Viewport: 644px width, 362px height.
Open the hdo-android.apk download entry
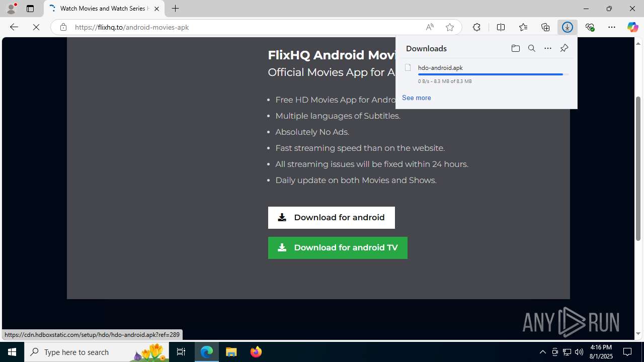pos(486,73)
